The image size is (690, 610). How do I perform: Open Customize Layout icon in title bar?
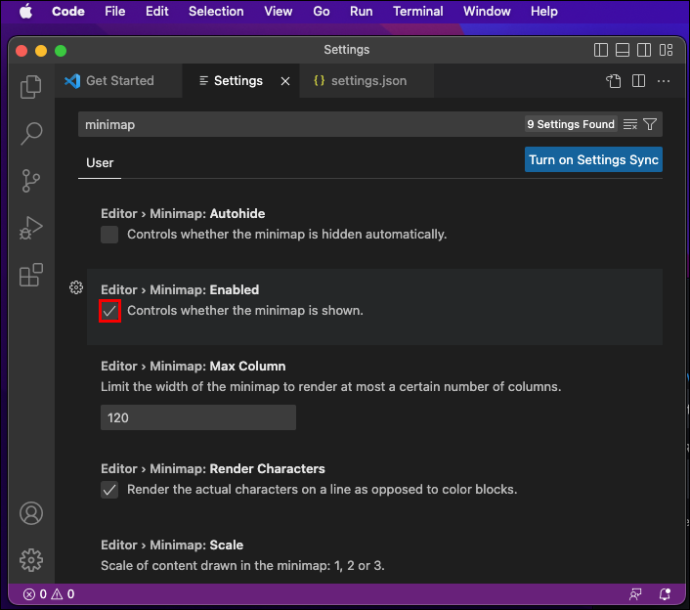tap(666, 50)
